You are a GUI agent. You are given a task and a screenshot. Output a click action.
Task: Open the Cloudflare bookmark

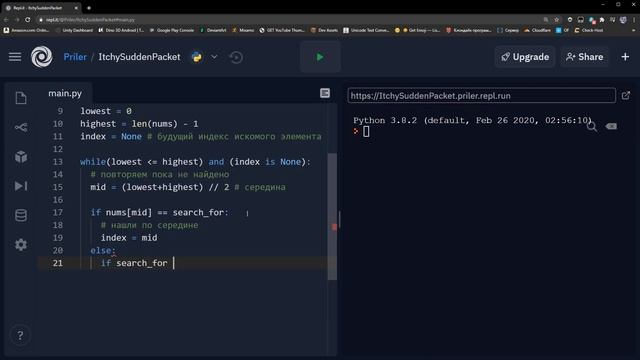538,30
